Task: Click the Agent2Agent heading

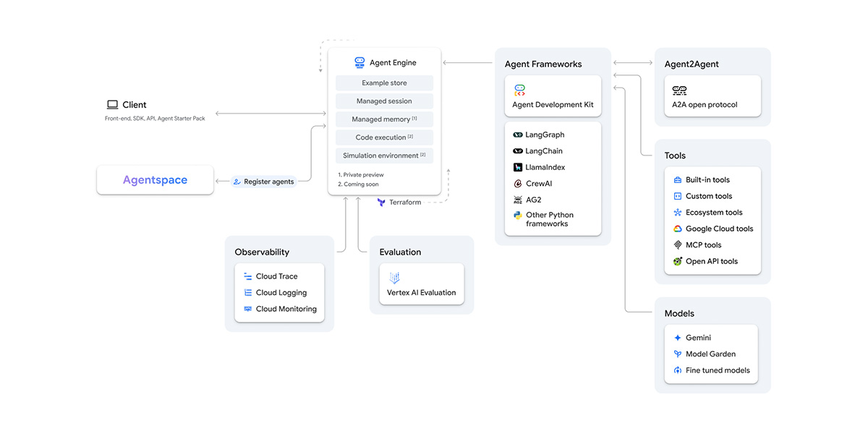Action: (x=692, y=64)
